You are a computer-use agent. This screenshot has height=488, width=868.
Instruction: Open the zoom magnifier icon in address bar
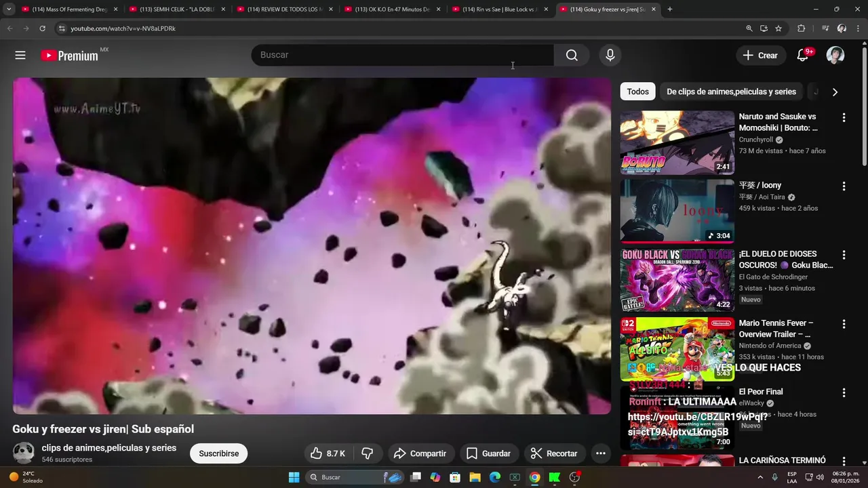(x=749, y=28)
